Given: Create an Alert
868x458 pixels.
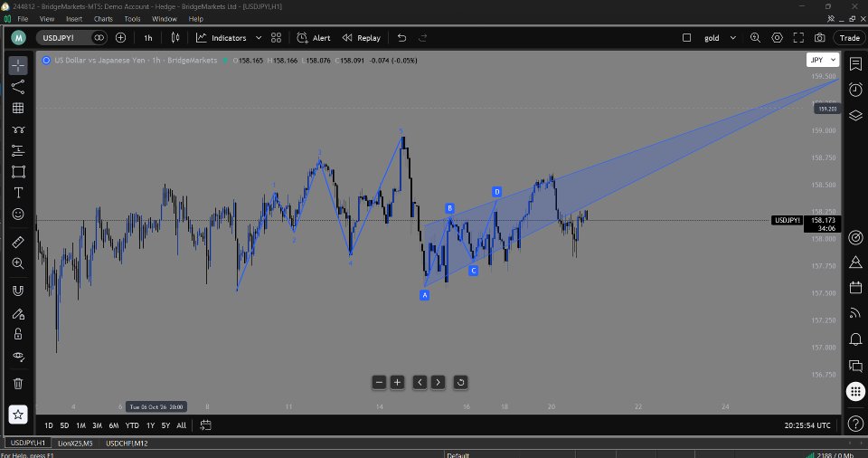Looking at the screenshot, I should tap(314, 38).
